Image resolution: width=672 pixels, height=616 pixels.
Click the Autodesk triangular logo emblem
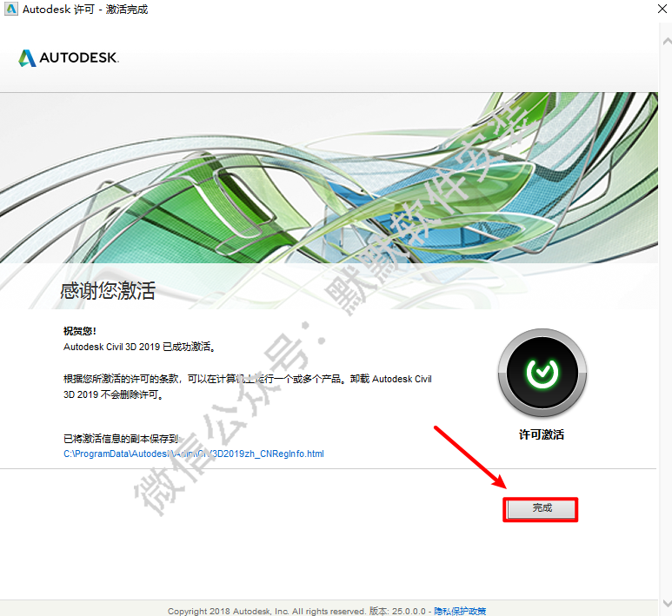tap(28, 58)
